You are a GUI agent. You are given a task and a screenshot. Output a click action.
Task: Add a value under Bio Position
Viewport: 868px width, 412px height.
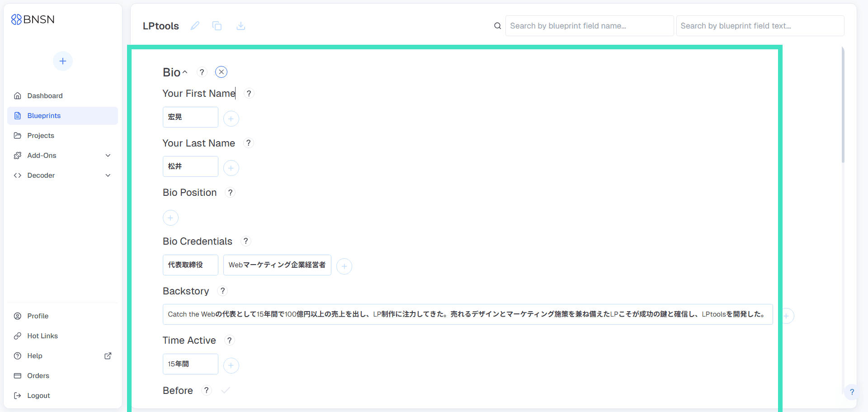(170, 218)
